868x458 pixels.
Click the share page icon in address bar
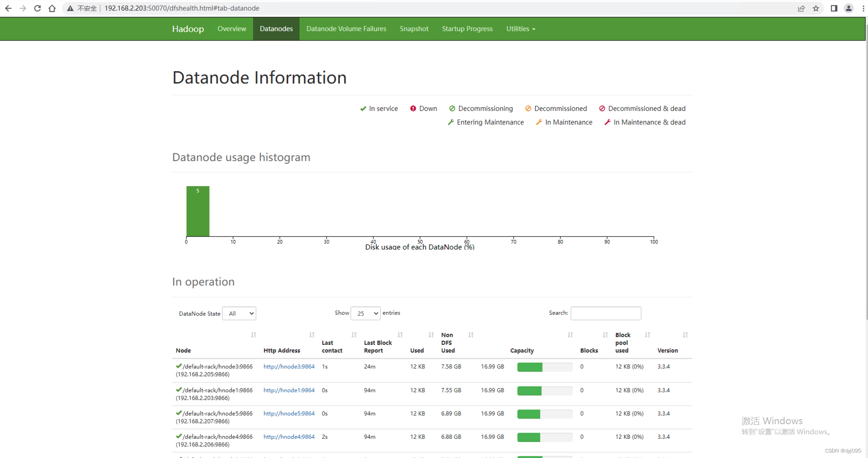pos(801,8)
